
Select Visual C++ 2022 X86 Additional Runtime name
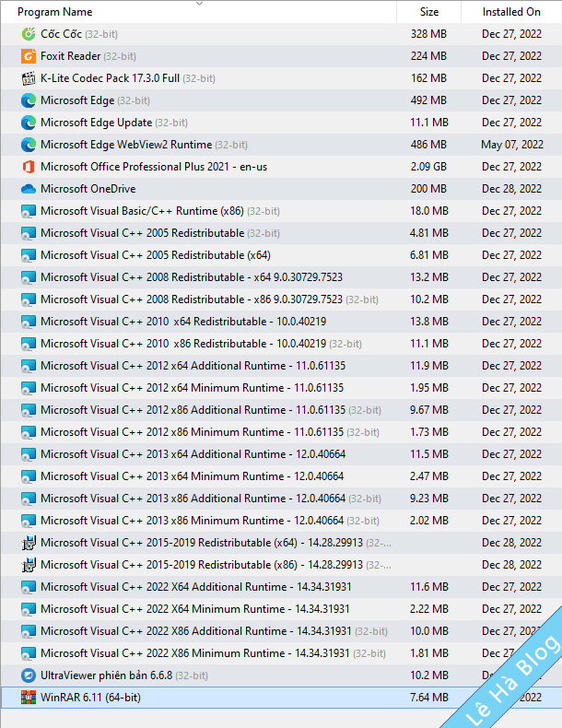pyautogui.click(x=214, y=631)
